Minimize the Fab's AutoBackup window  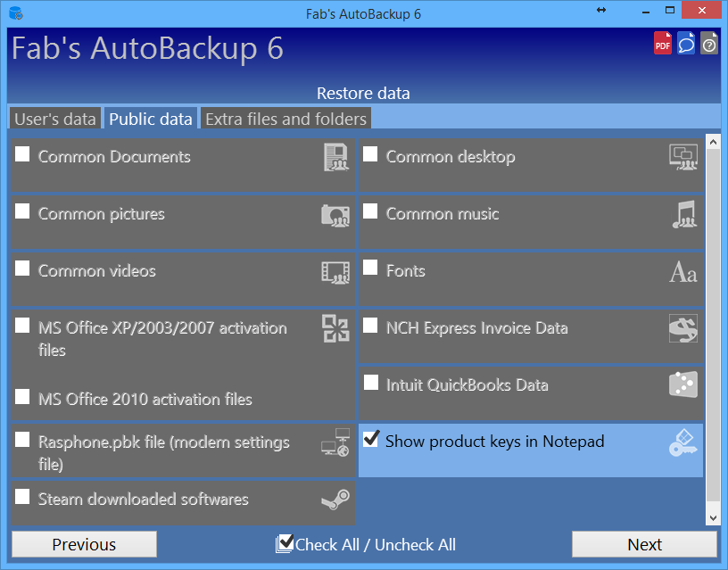[646, 11]
